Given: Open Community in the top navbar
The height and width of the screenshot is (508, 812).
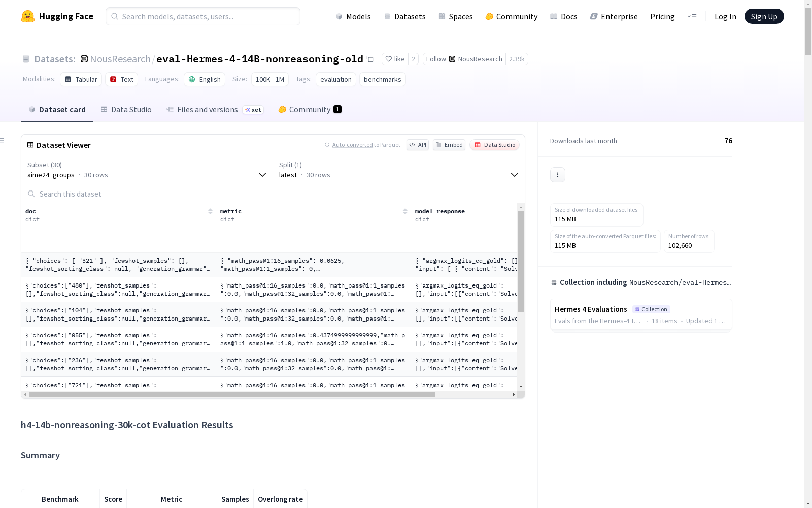Looking at the screenshot, I should coord(512,16).
